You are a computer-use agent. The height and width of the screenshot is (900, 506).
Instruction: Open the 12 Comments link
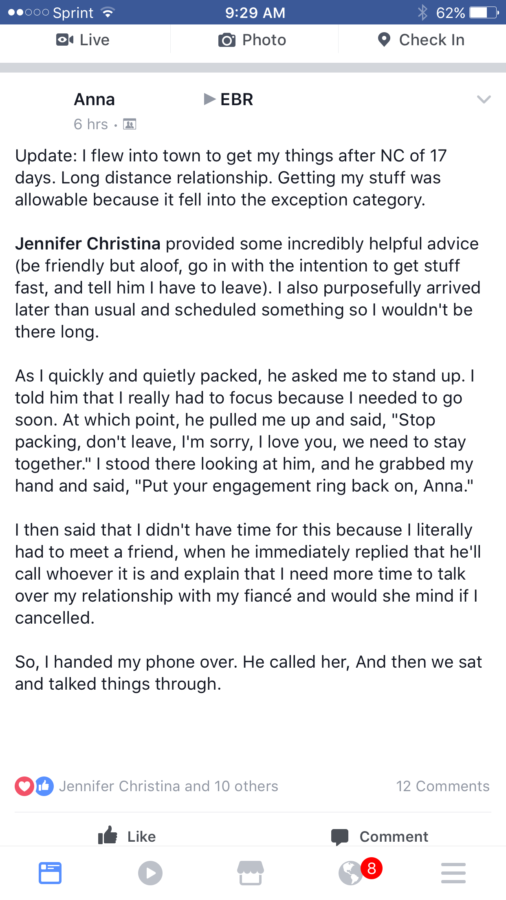tap(443, 786)
